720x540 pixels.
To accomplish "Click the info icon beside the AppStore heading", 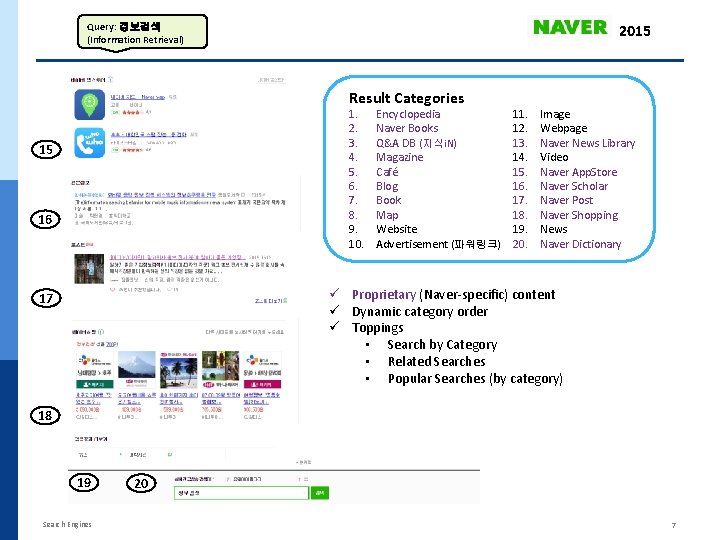I will [111, 79].
